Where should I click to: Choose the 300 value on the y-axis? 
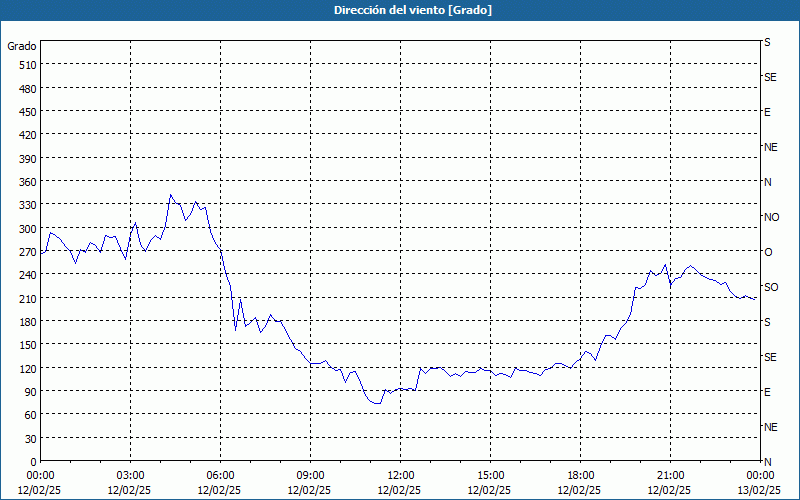coord(28,229)
